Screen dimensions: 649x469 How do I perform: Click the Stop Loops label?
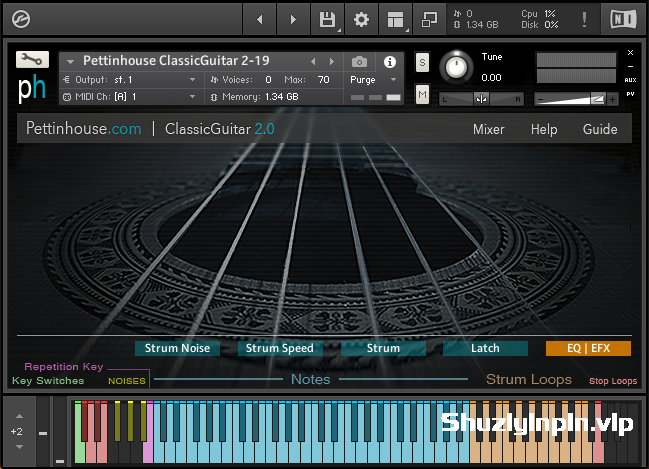click(x=613, y=381)
